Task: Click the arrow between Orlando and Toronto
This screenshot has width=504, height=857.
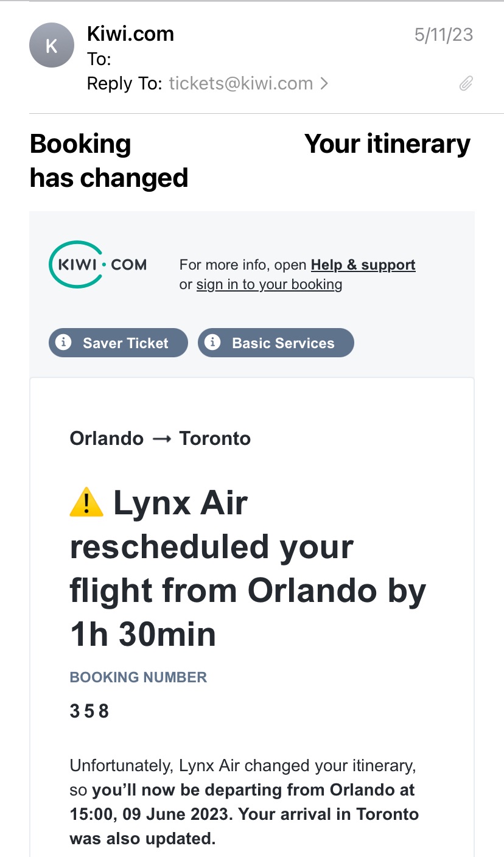Action: 161,439
